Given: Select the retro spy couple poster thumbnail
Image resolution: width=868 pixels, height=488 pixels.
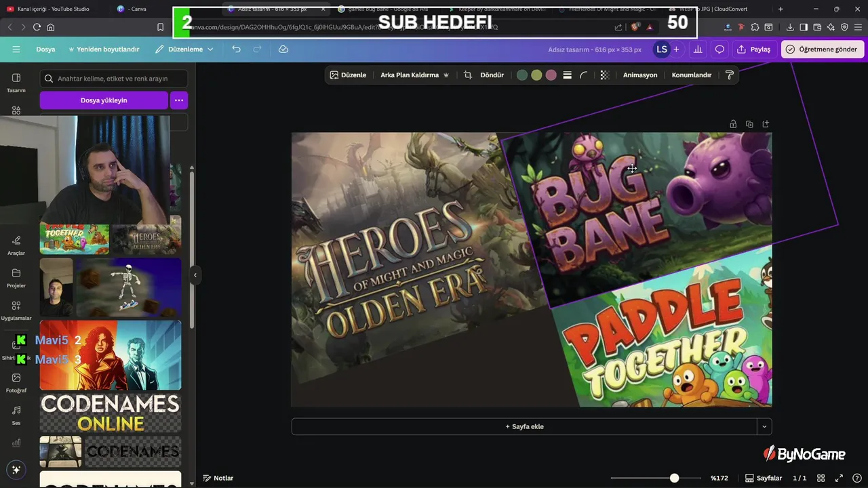Looking at the screenshot, I should [x=111, y=355].
